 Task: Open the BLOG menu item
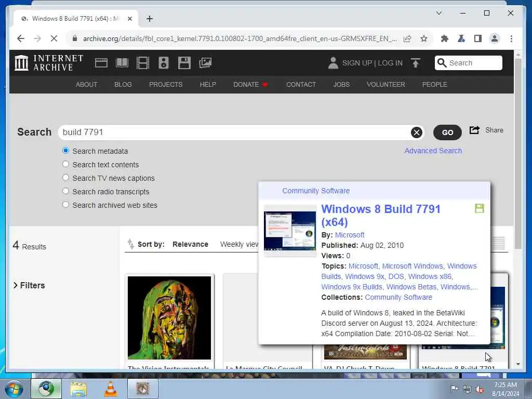click(123, 85)
